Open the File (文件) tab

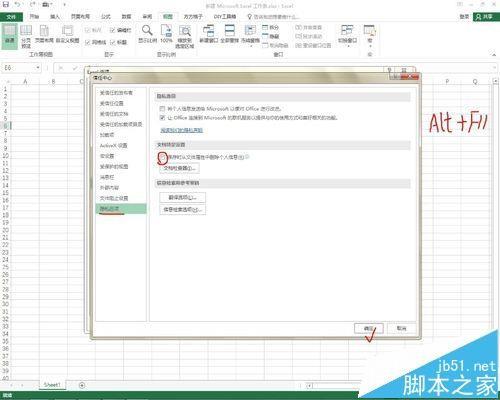click(x=11, y=16)
